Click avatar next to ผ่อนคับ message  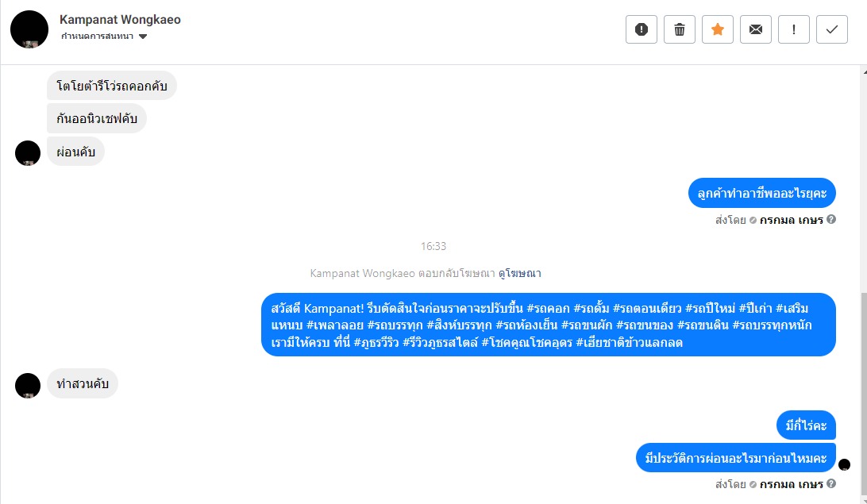(28, 153)
